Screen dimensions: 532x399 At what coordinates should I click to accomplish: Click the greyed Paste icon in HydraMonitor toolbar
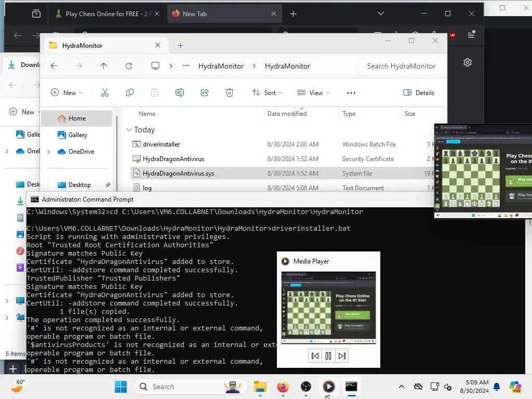155,92
